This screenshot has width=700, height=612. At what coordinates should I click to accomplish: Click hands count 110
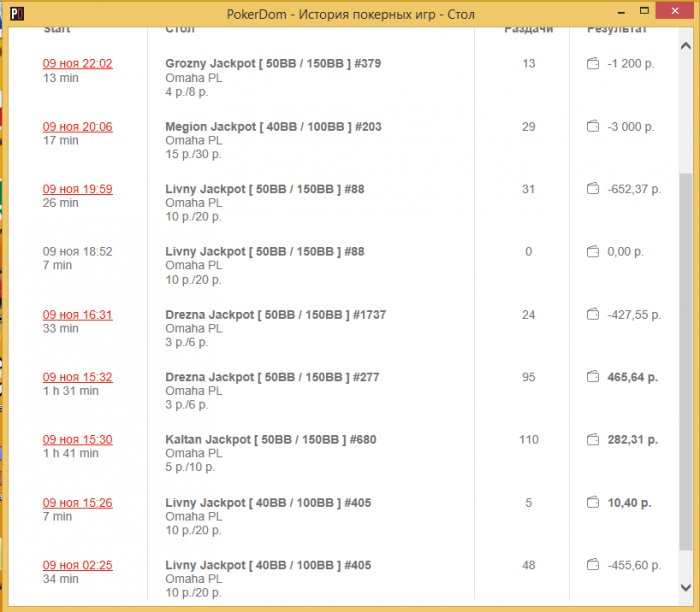(529, 440)
